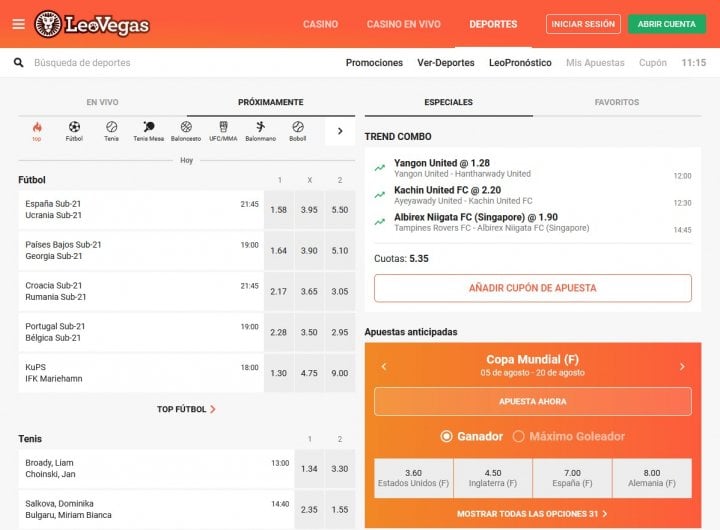
Task: Go to previous anticipated event
Action: tap(384, 366)
